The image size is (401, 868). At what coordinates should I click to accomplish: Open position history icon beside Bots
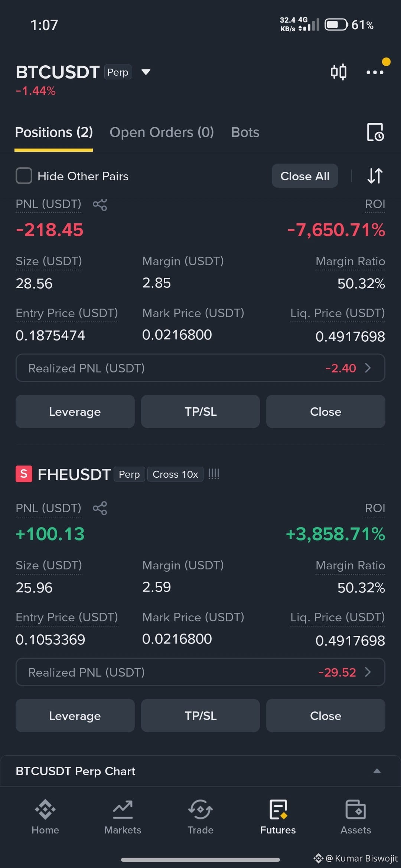coord(375,132)
